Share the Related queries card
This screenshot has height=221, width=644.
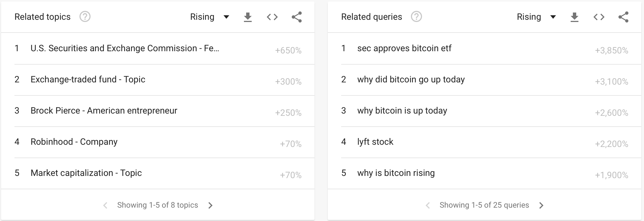coord(623,17)
